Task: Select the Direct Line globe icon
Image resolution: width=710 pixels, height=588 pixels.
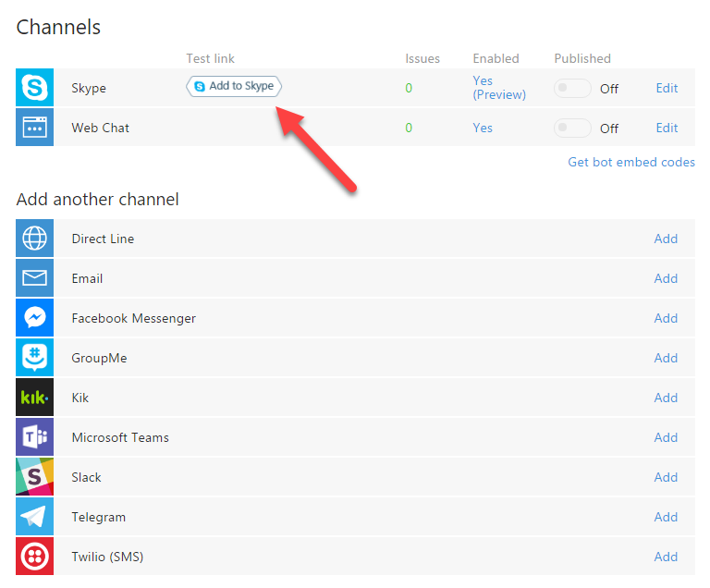Action: click(35, 239)
